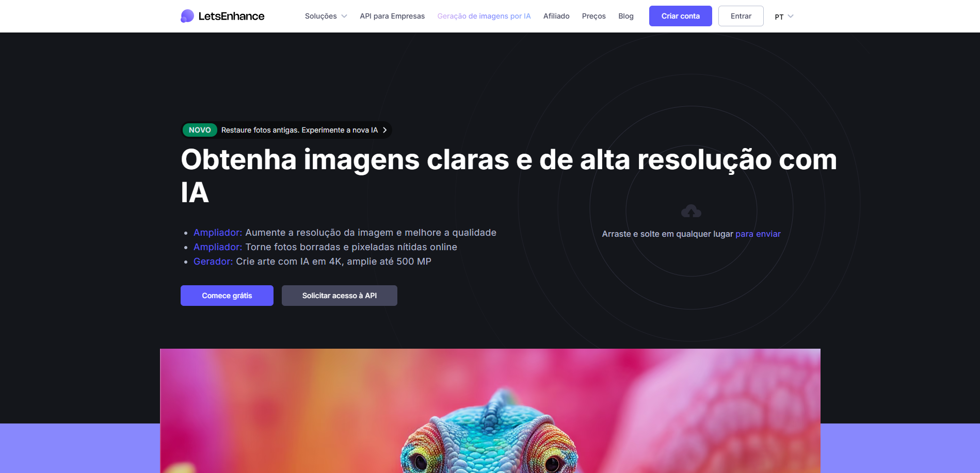
Task: Open the Afiliado page
Action: point(556,16)
